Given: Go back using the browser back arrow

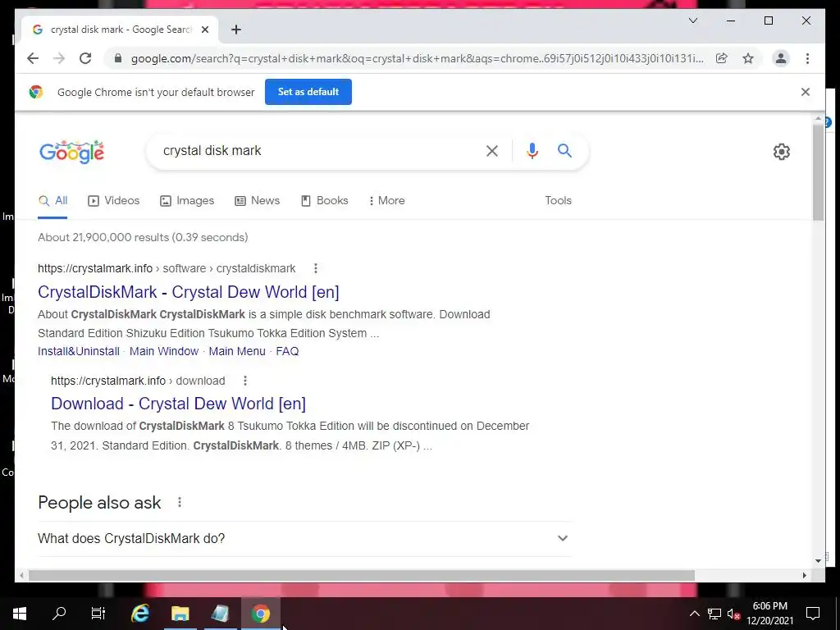Looking at the screenshot, I should tap(33, 58).
